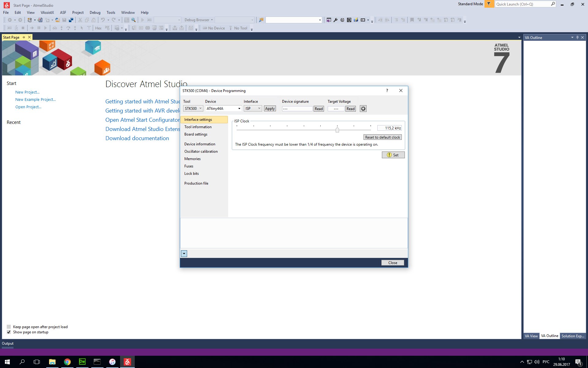Open the Debug Browser dropdown
This screenshot has height=368, width=588.
point(198,20)
